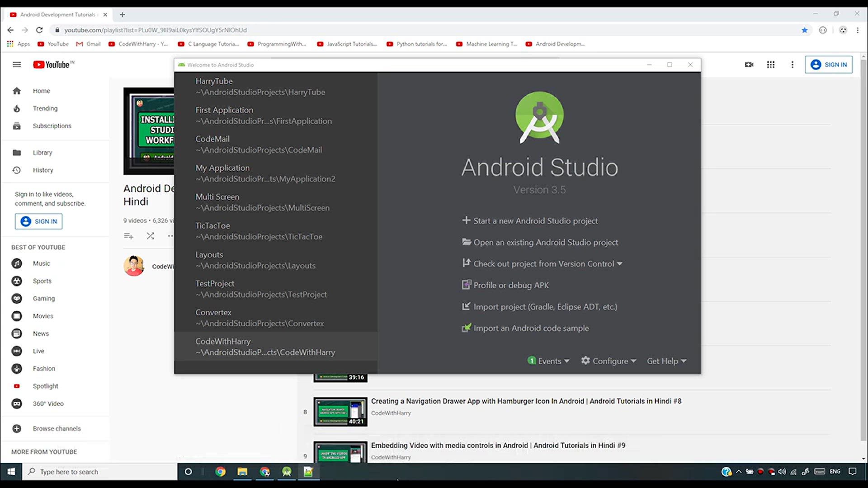
Task: Click the playlist save icon
Action: click(x=128, y=236)
